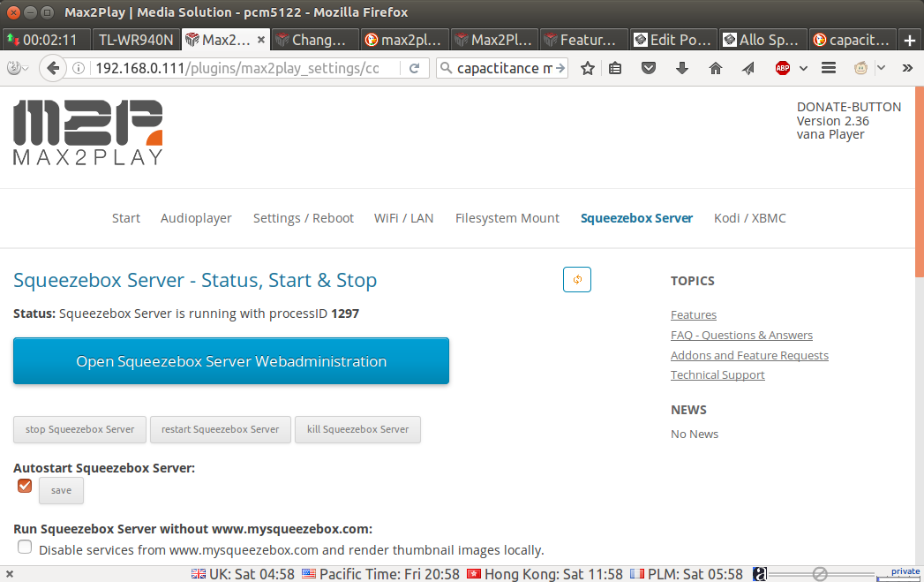Click the monkey face extension icon
This screenshot has width=924, height=582.
(861, 68)
